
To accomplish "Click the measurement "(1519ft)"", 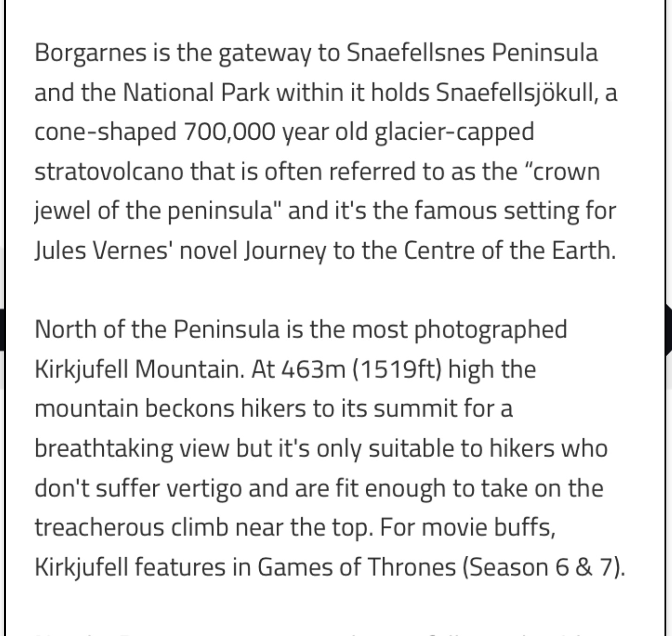I will (396, 369).
